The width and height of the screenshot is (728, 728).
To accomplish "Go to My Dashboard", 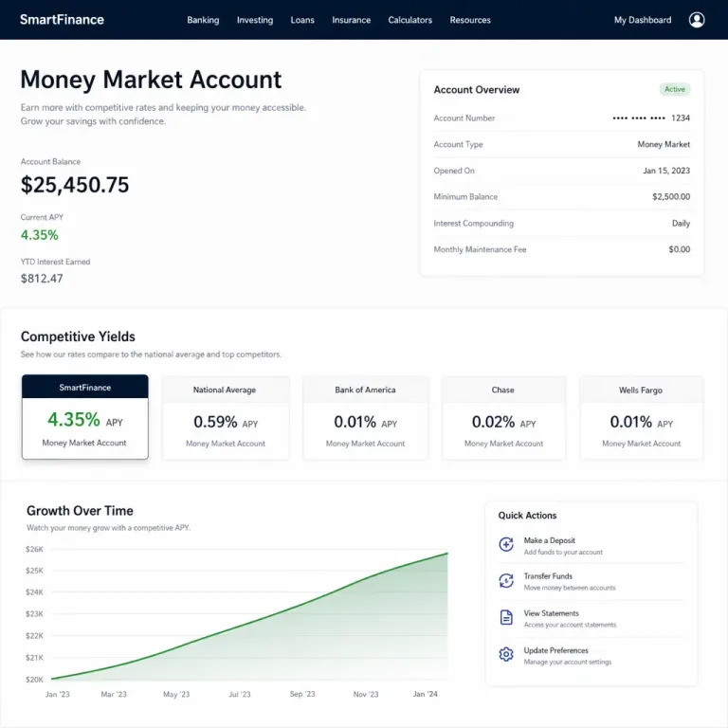I will pos(643,20).
